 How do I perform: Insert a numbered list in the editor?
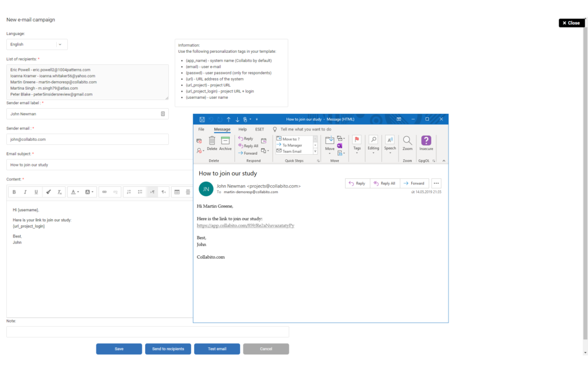tap(129, 192)
